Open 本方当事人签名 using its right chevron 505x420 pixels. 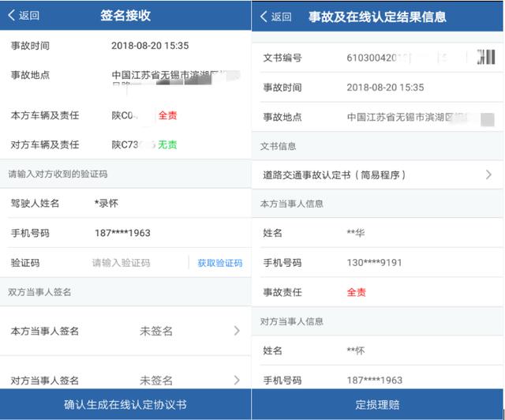click(237, 331)
